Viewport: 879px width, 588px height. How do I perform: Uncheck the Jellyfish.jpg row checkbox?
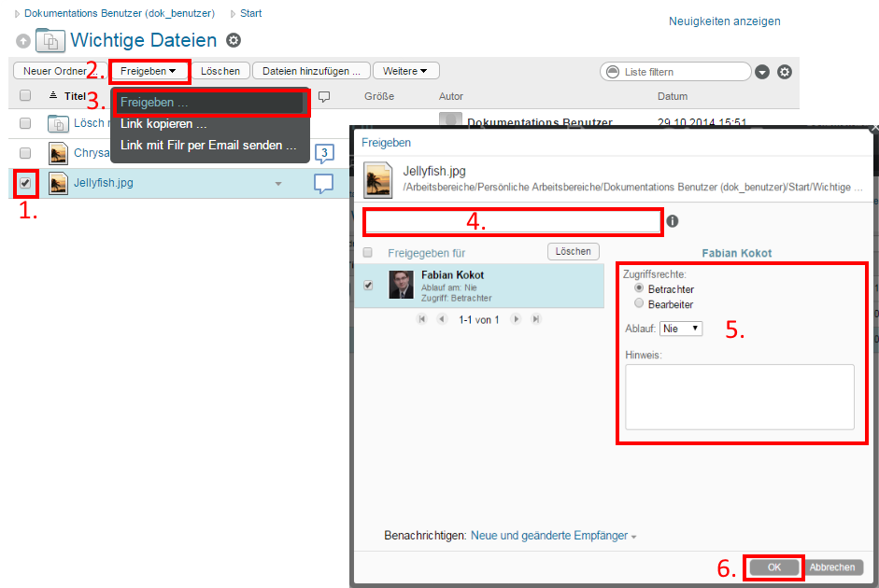coord(25,183)
